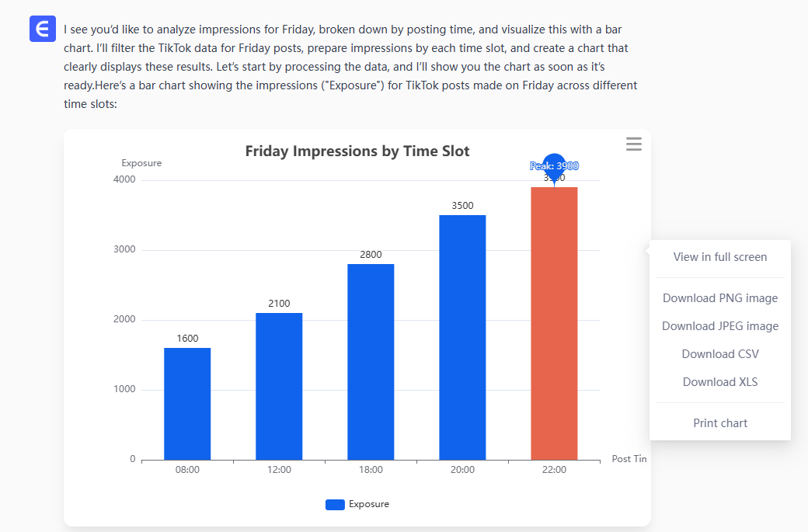Click the blue Exposure legend swatch
Image resolution: width=808 pixels, height=532 pixels.
point(335,505)
